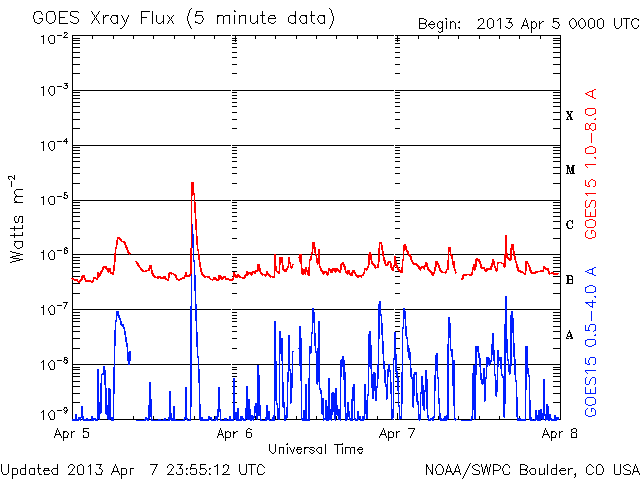
Task: Click the A flare class label
Action: [x=570, y=335]
